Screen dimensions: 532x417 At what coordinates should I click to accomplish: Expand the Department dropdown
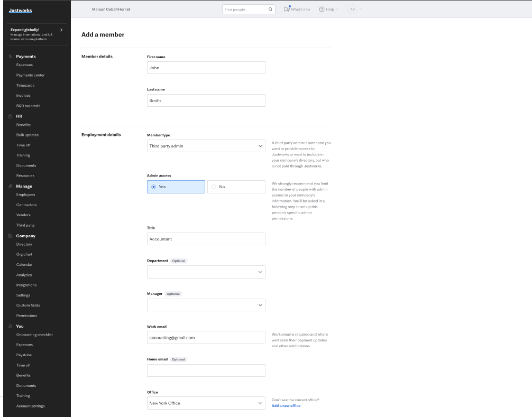206,272
